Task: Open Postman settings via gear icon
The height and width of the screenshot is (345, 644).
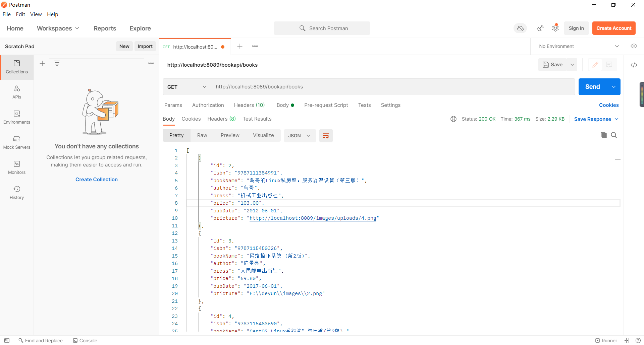Action: (x=555, y=28)
